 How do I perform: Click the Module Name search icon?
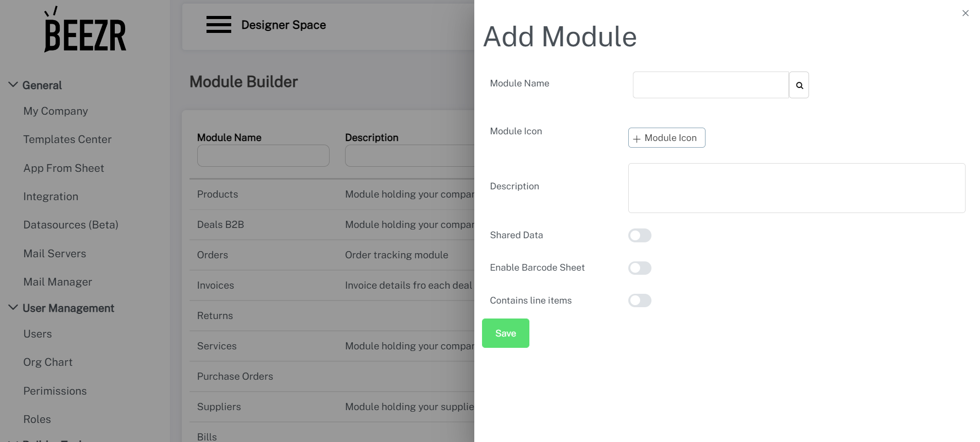click(799, 85)
